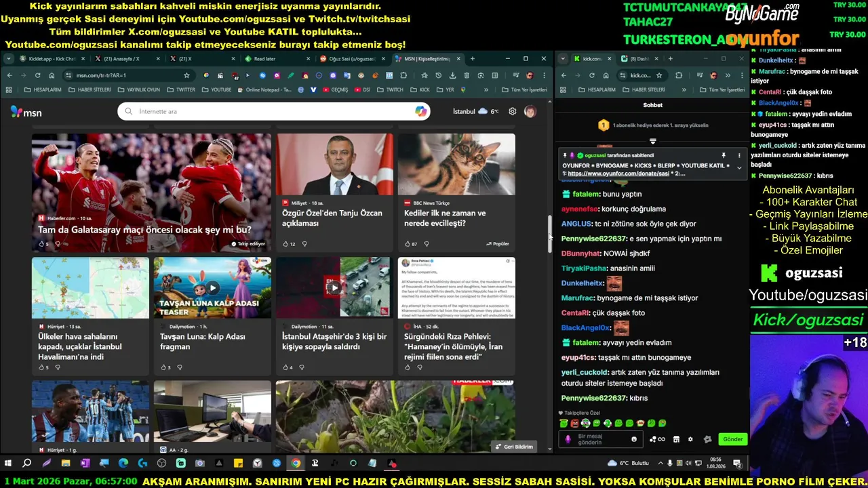Open a new tab in the MSN browser window
868x488 pixels.
pos(473,59)
